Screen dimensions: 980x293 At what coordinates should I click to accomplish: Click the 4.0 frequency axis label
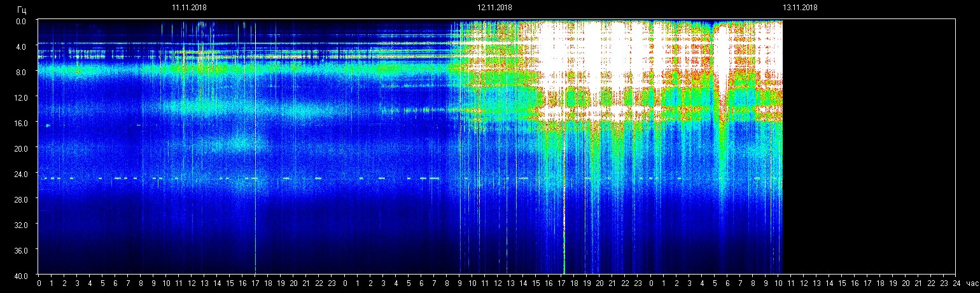pos(21,46)
